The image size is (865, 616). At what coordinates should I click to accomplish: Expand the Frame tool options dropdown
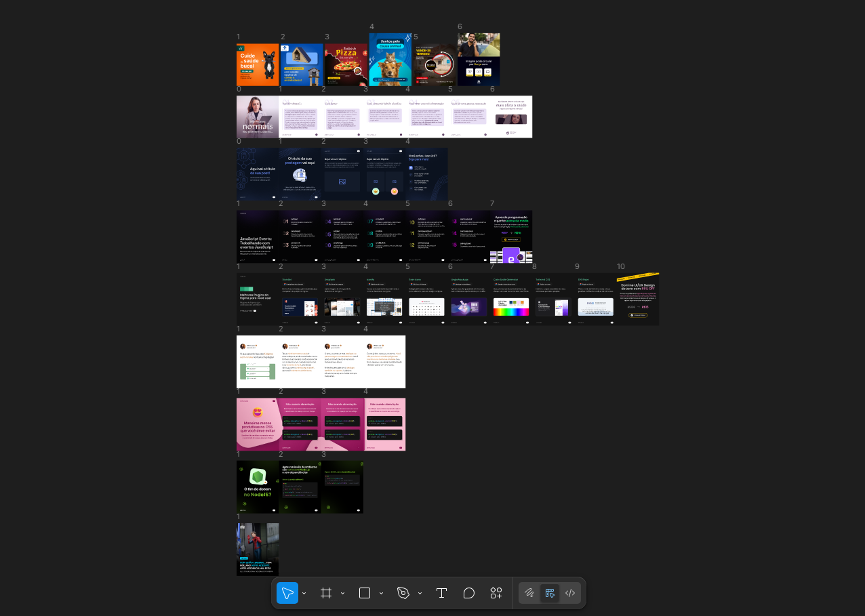coord(342,594)
